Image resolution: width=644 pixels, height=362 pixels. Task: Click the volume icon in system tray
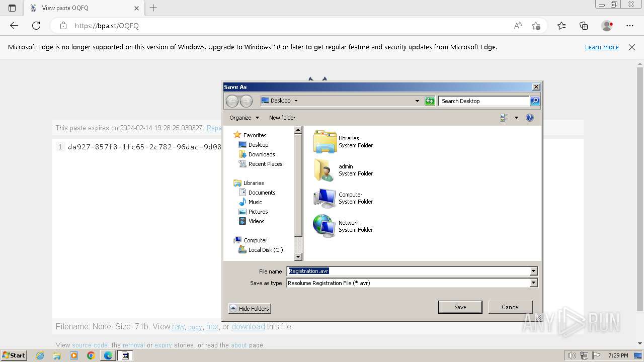[x=572, y=355]
